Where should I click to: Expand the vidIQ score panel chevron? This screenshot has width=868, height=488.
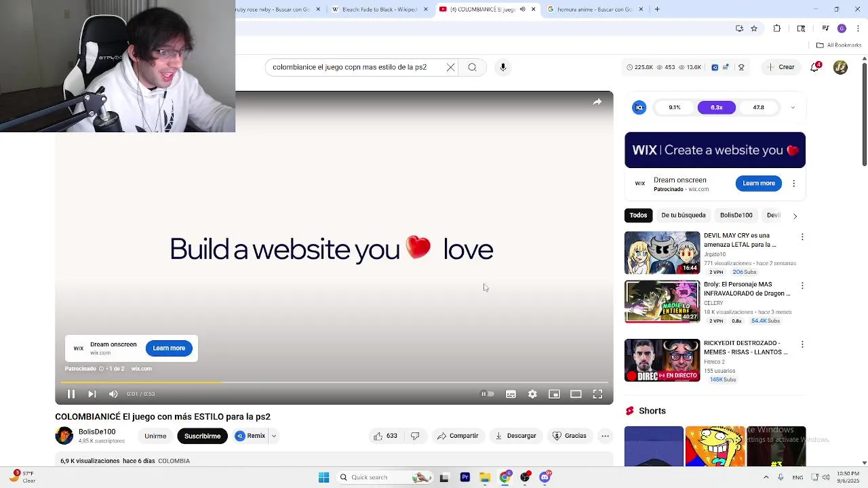[x=793, y=107]
